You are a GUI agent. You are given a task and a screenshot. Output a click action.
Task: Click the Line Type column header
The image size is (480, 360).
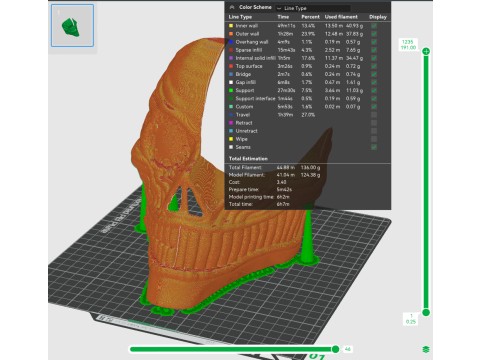click(x=240, y=17)
